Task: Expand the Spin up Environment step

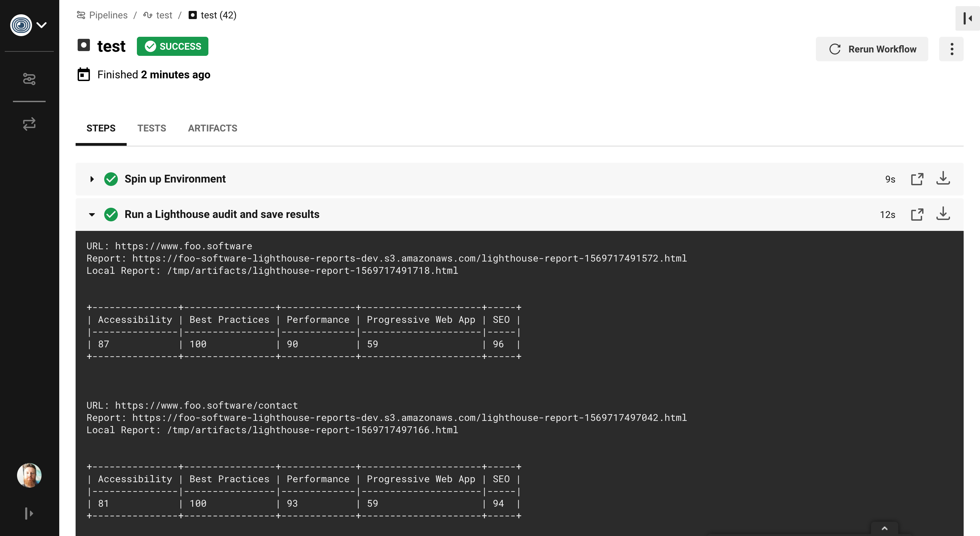Action: pos(92,179)
